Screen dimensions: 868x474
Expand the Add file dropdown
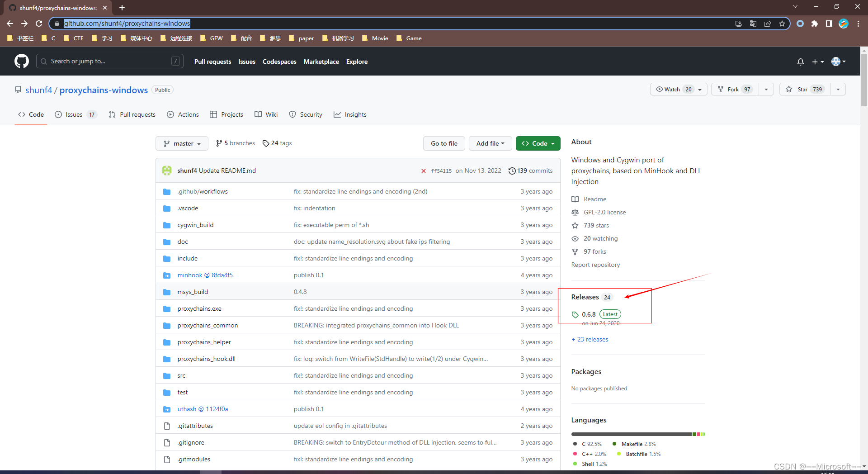point(490,143)
